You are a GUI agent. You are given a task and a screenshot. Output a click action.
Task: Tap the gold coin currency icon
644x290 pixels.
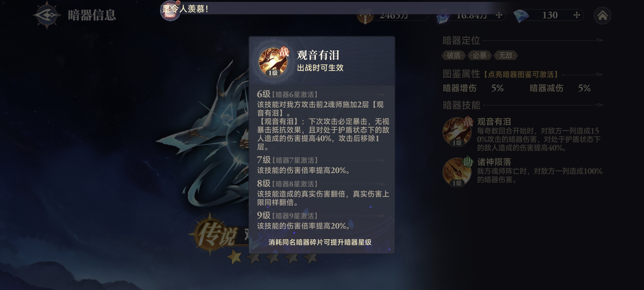(365, 16)
